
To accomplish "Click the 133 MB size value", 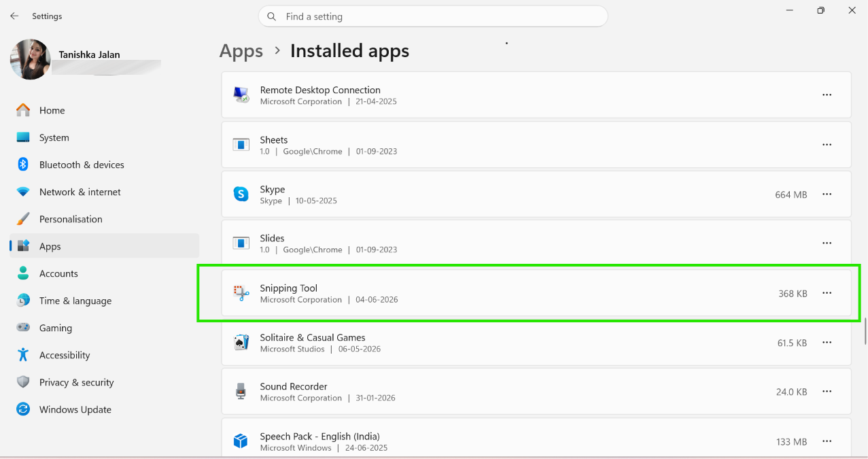I will (x=792, y=442).
